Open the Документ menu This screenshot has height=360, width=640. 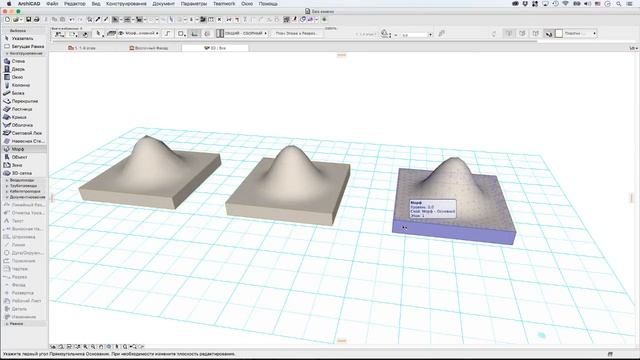point(163,4)
